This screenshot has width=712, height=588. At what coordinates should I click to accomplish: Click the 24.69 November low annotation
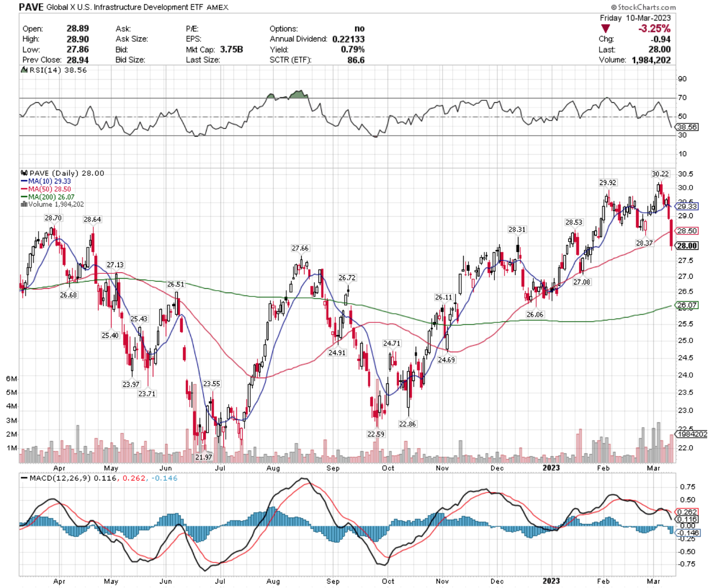[x=446, y=360]
